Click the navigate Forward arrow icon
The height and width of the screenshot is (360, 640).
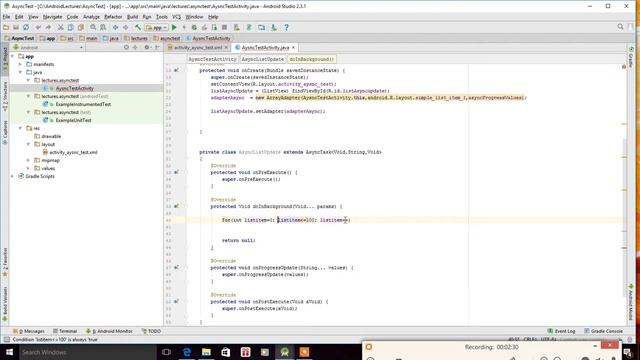coord(126,27)
